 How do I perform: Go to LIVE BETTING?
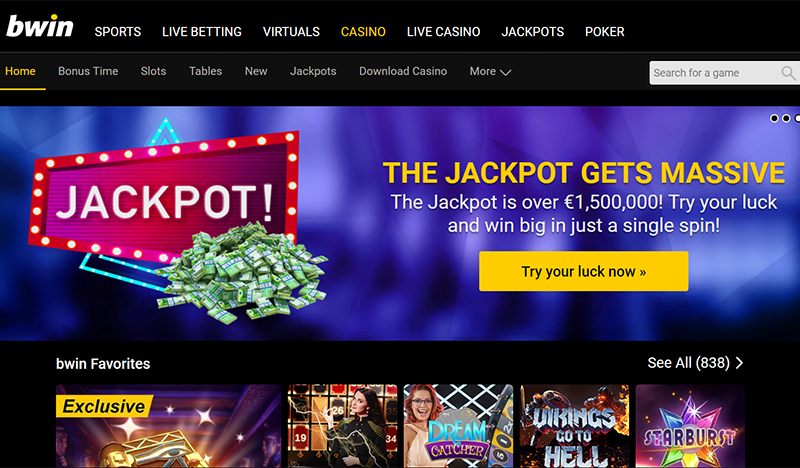point(202,32)
